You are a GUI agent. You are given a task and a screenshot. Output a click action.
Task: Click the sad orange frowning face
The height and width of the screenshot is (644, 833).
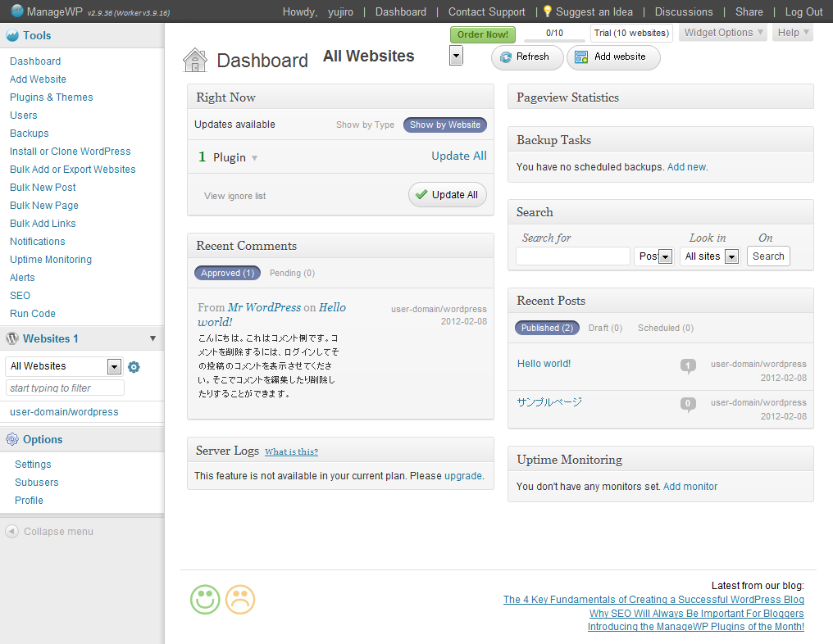click(x=240, y=600)
